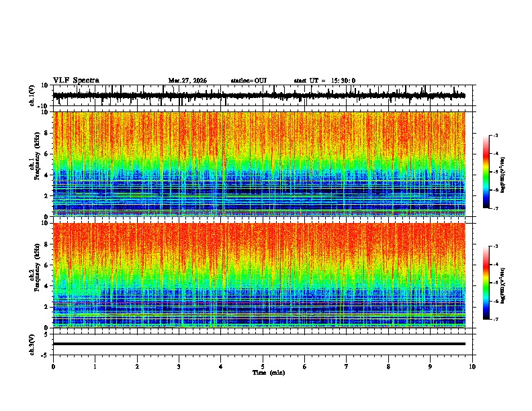This screenshot has width=532, height=411.
Task: Click the ch.1 frequency tick "8"
Action: click(x=46, y=133)
